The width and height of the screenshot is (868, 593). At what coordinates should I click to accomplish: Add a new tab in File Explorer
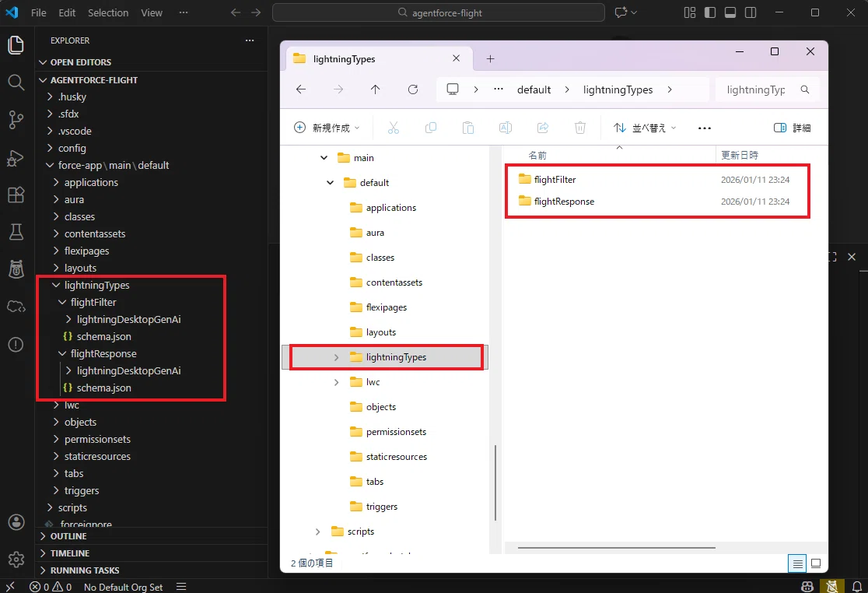click(x=491, y=58)
